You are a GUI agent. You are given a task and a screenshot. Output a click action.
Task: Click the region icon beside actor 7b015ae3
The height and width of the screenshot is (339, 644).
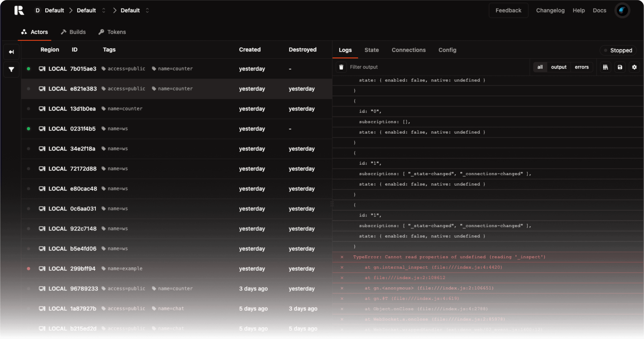pyautogui.click(x=42, y=68)
